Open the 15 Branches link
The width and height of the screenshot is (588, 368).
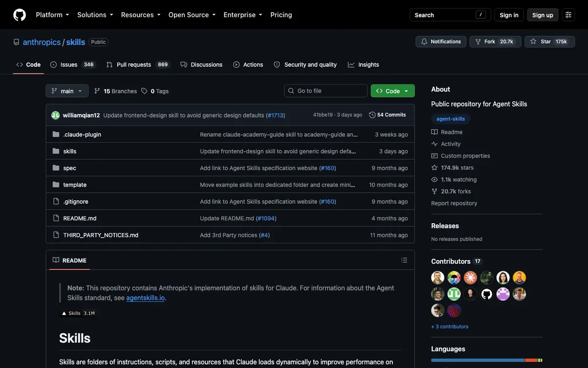click(x=115, y=91)
